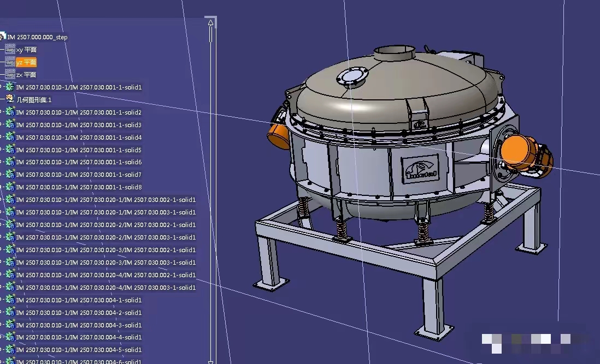
Task: Select row IM 2507.030.001-1-solid5
Action: click(x=79, y=150)
